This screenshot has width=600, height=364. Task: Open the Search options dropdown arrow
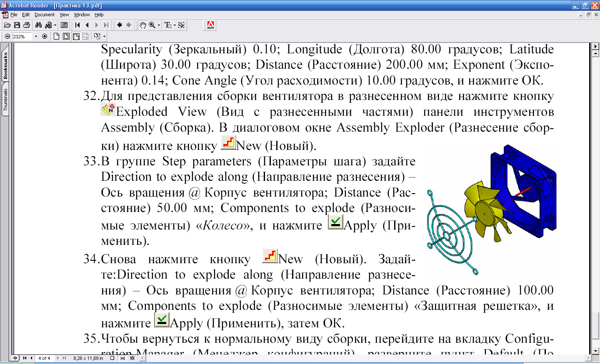coord(55,25)
